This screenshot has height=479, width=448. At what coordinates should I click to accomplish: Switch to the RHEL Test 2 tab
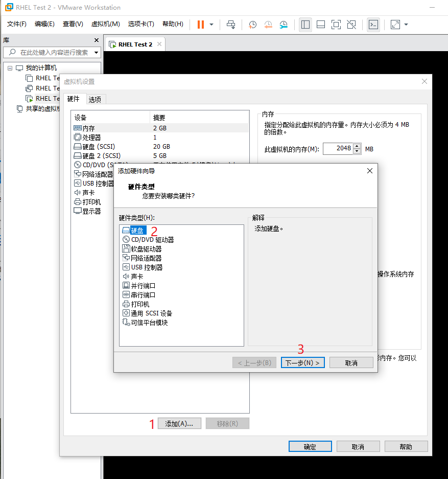pos(135,44)
